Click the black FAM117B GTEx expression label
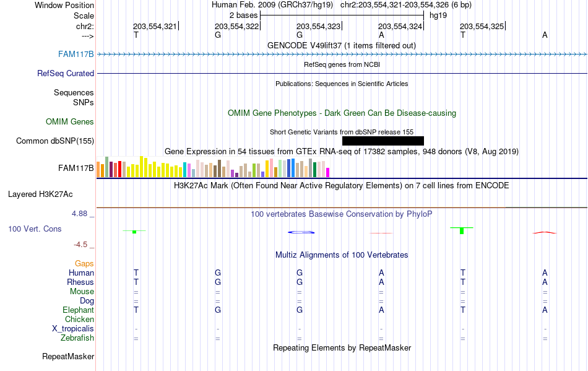The width and height of the screenshot is (588, 371). pyautogui.click(x=76, y=168)
